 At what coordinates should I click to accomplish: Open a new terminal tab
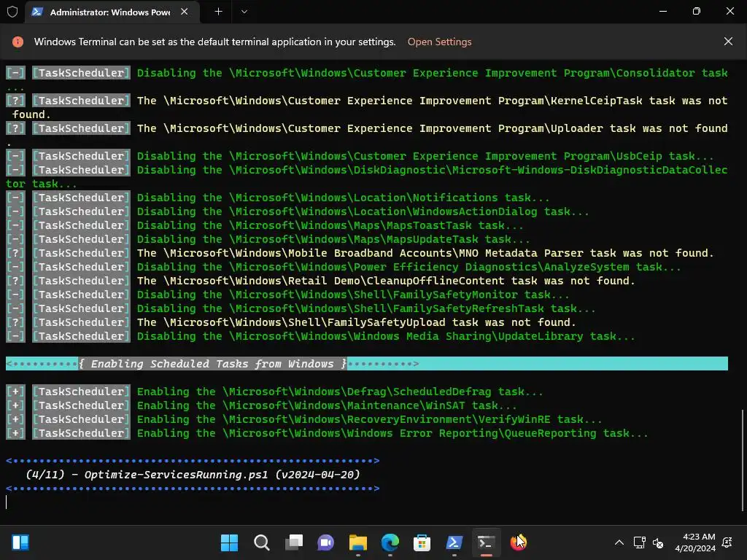[218, 12]
